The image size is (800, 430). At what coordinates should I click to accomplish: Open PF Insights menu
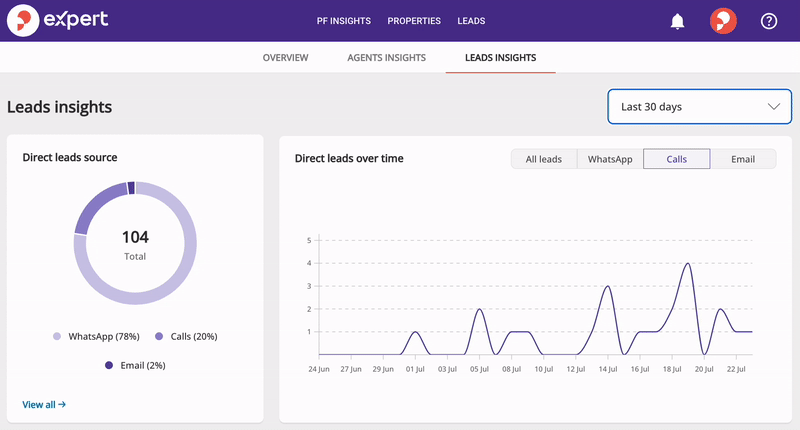click(343, 21)
